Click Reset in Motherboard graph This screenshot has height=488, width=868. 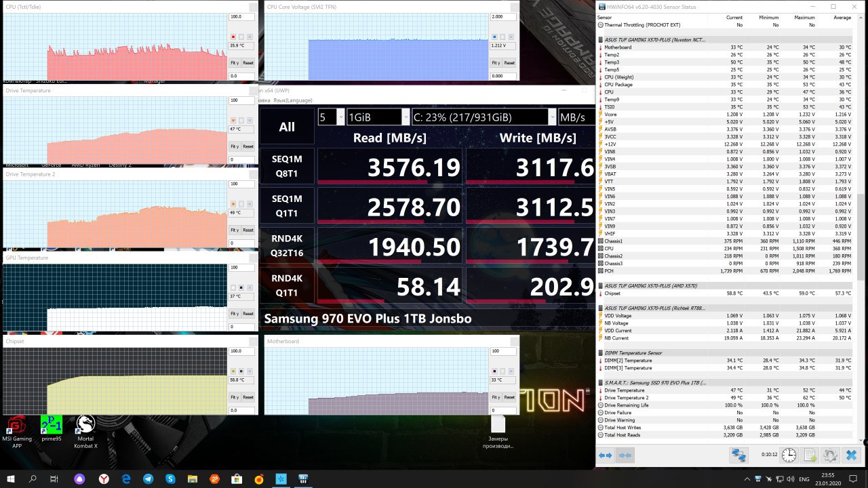pos(509,397)
